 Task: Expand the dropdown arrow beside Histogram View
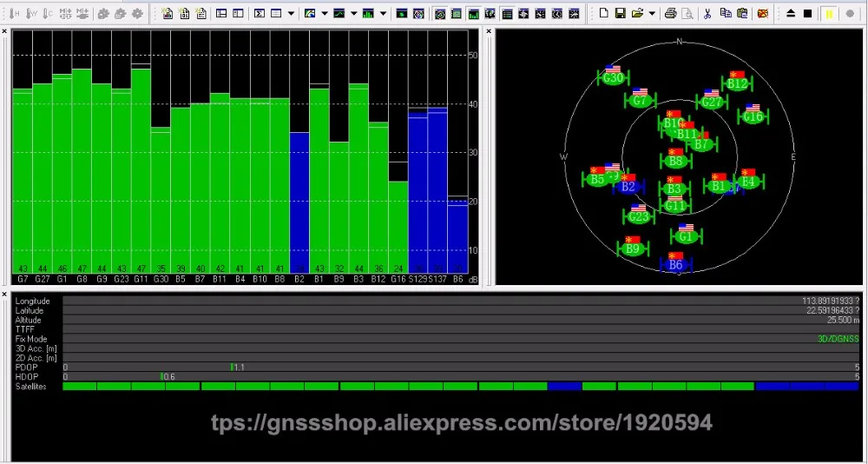383,13
